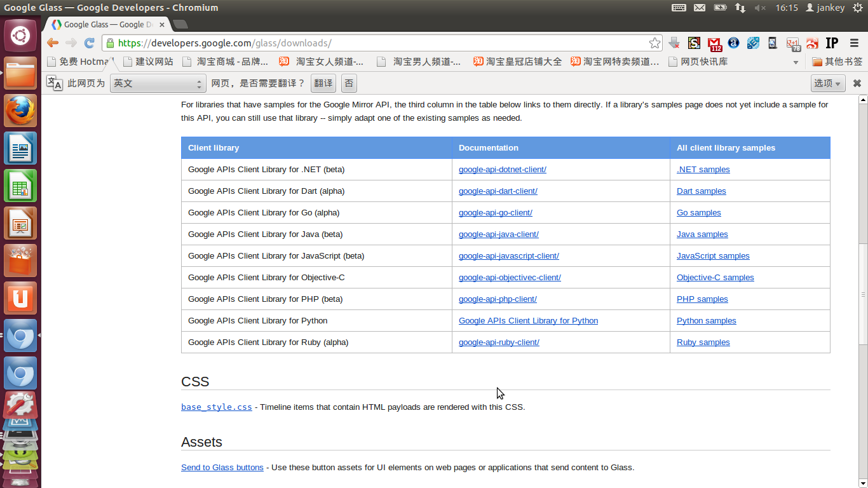Click the 翻译 translate button

(x=323, y=83)
